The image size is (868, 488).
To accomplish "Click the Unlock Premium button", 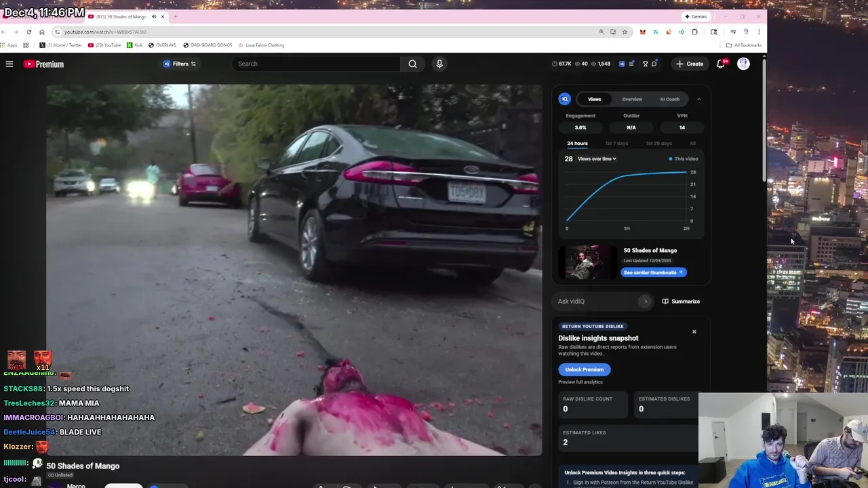I will click(585, 369).
